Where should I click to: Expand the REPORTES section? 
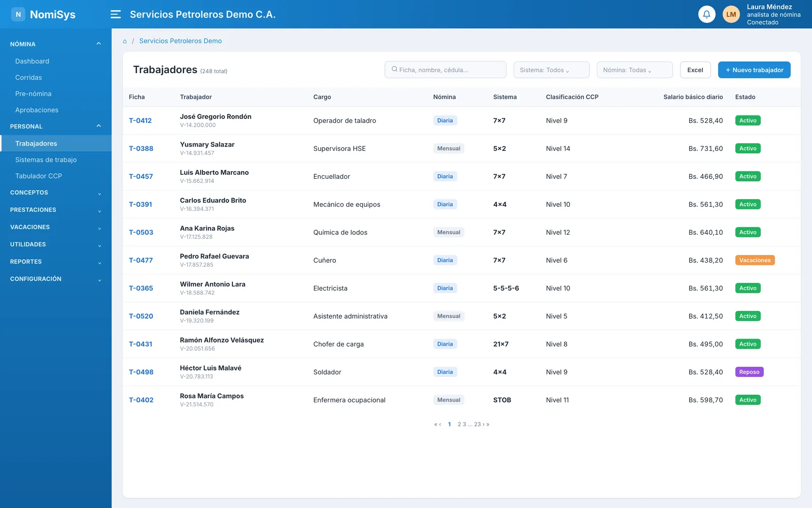coord(56,262)
